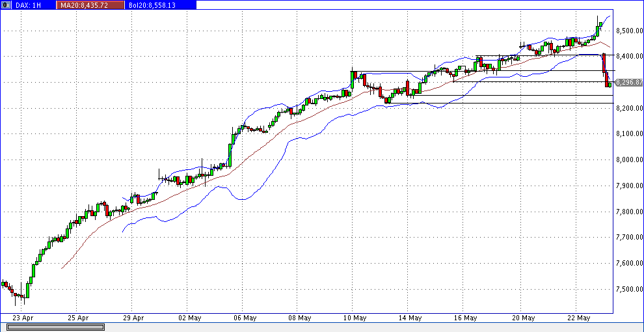
Task: Click the 06 May date label
Action: coord(245,318)
